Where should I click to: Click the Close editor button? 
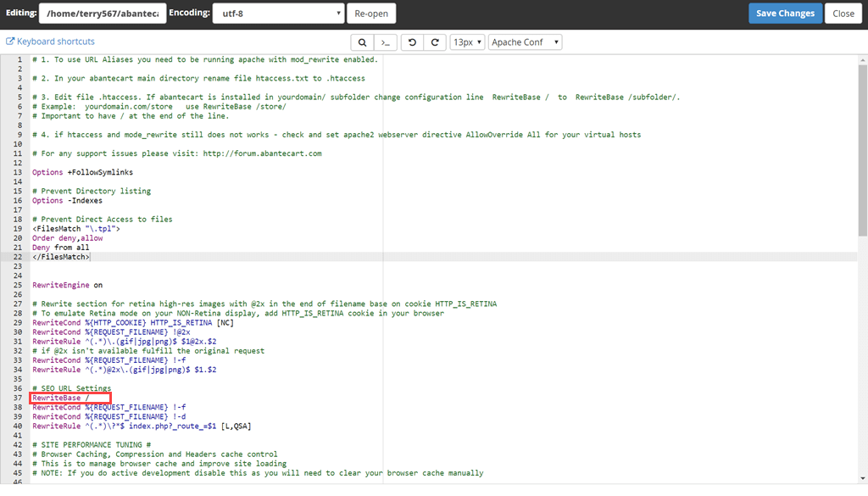click(x=843, y=14)
